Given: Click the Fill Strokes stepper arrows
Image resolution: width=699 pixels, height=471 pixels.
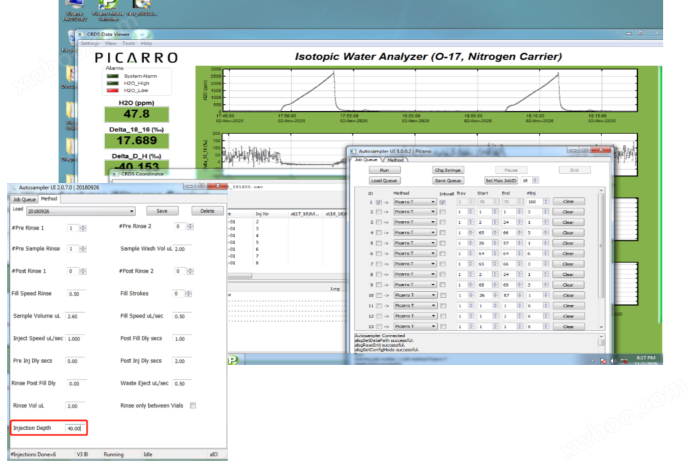Looking at the screenshot, I should coord(189,294).
